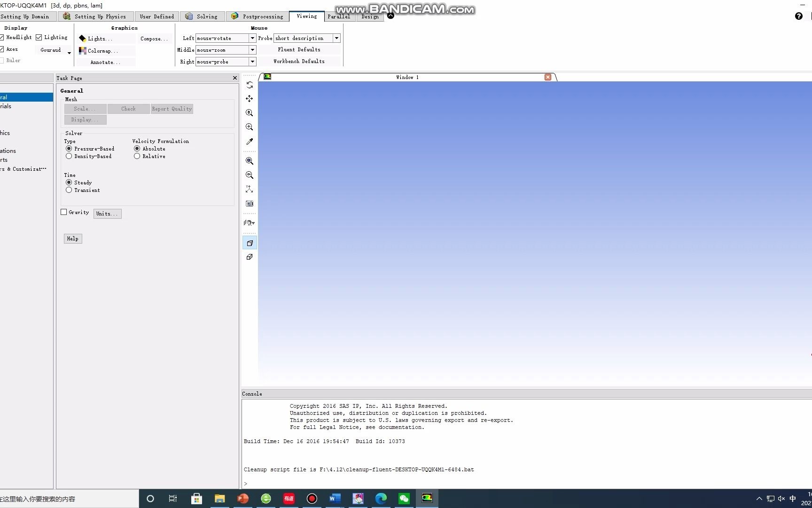Open the Probe short description dropdown
812x508 pixels.
point(336,38)
